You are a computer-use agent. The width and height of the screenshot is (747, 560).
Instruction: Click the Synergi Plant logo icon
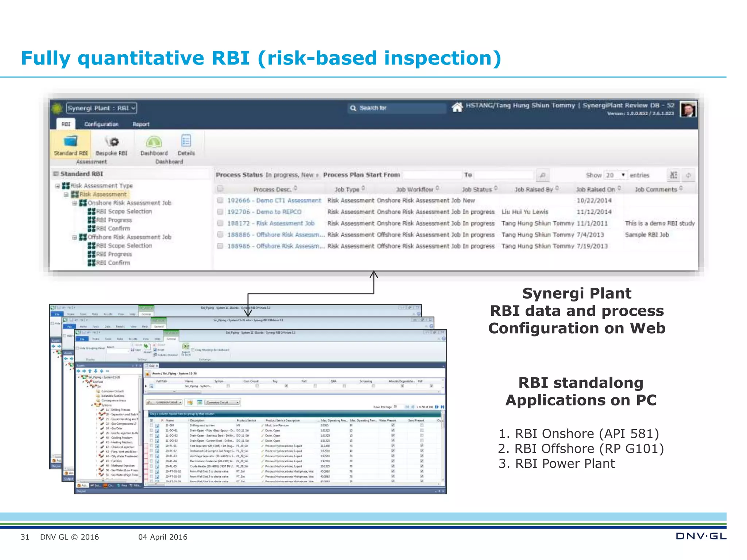(x=57, y=108)
